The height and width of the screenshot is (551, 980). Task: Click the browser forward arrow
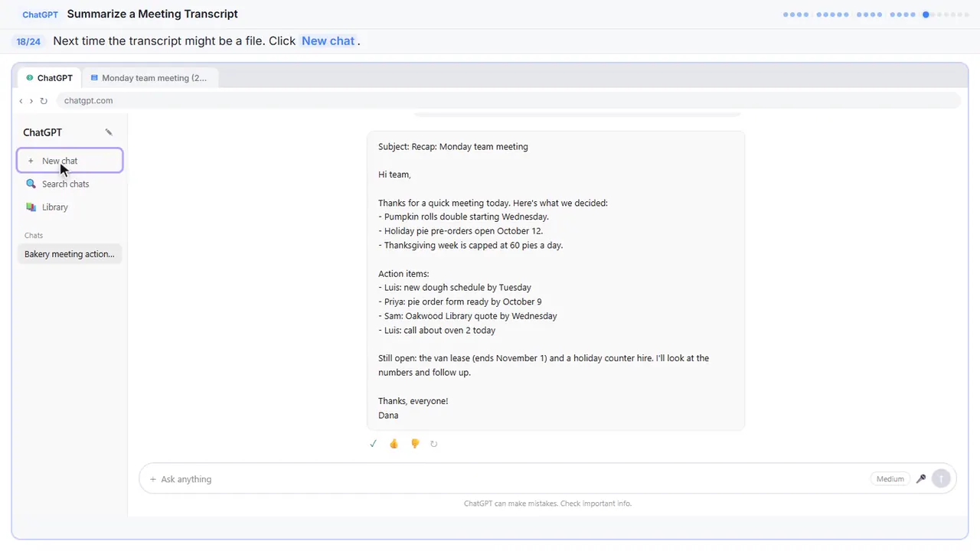point(31,101)
